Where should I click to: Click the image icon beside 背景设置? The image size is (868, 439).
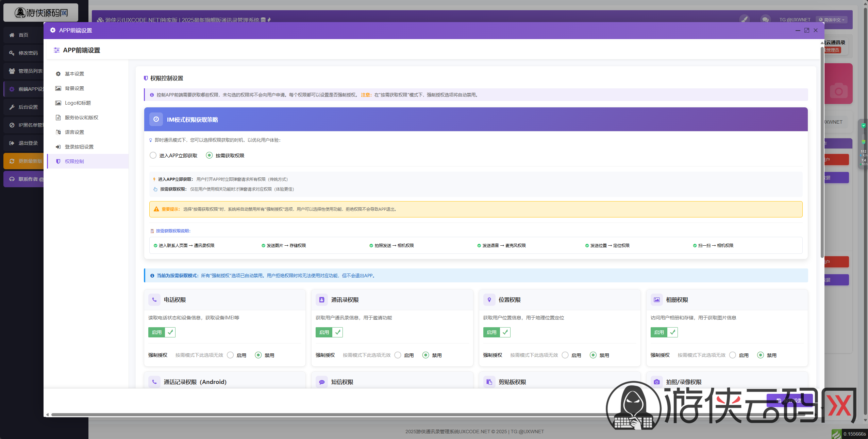[x=58, y=88]
